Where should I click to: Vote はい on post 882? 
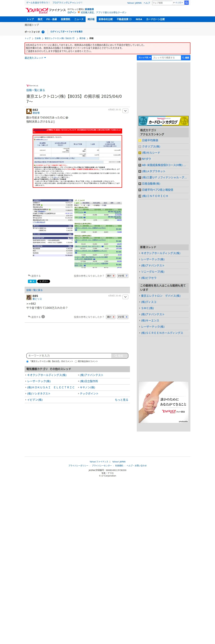(111, 276)
